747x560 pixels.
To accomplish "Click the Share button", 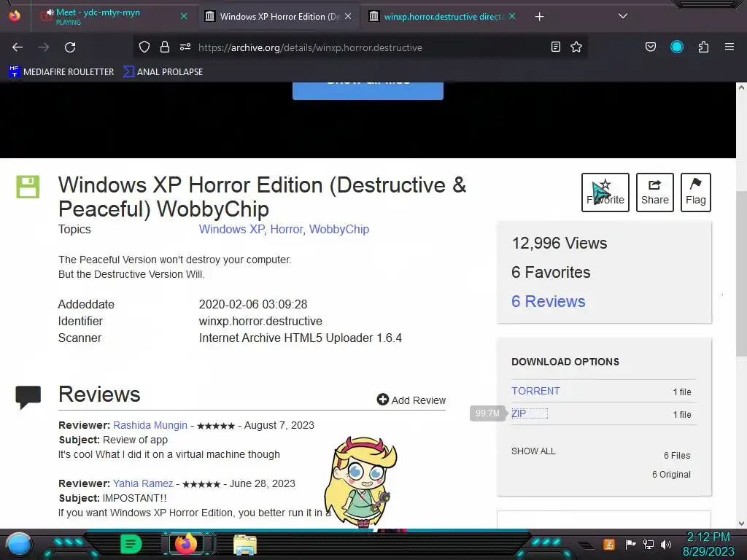I will (x=654, y=192).
